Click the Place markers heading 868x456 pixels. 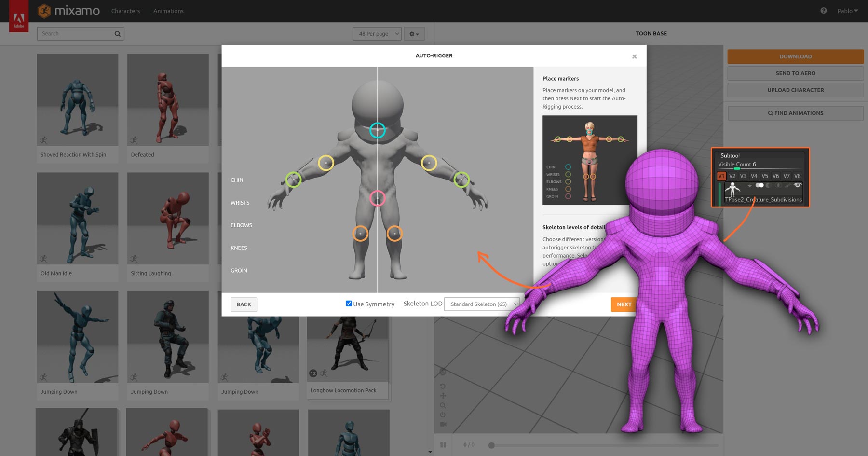560,79
